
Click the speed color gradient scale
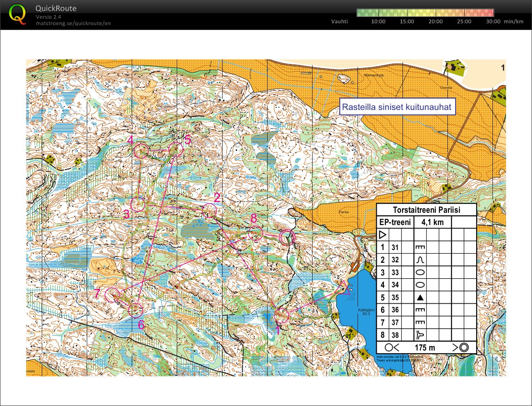pos(425,13)
